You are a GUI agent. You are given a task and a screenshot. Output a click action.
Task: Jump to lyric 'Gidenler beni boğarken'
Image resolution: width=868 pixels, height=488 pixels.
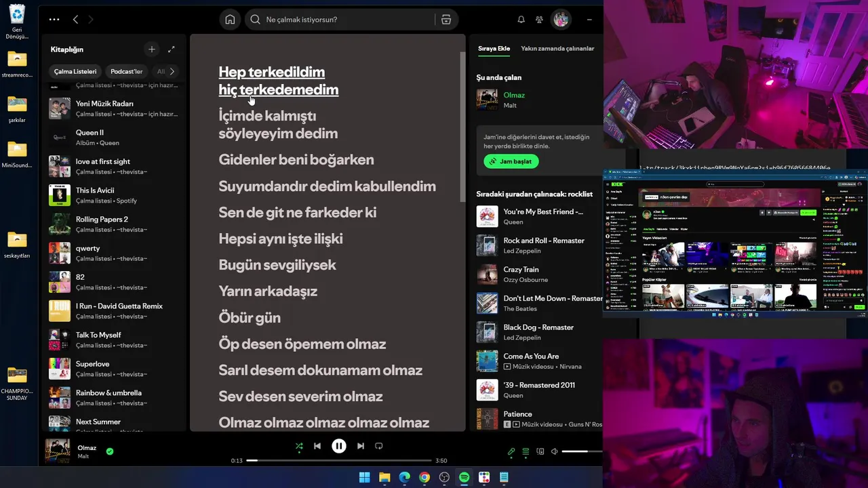tap(296, 160)
